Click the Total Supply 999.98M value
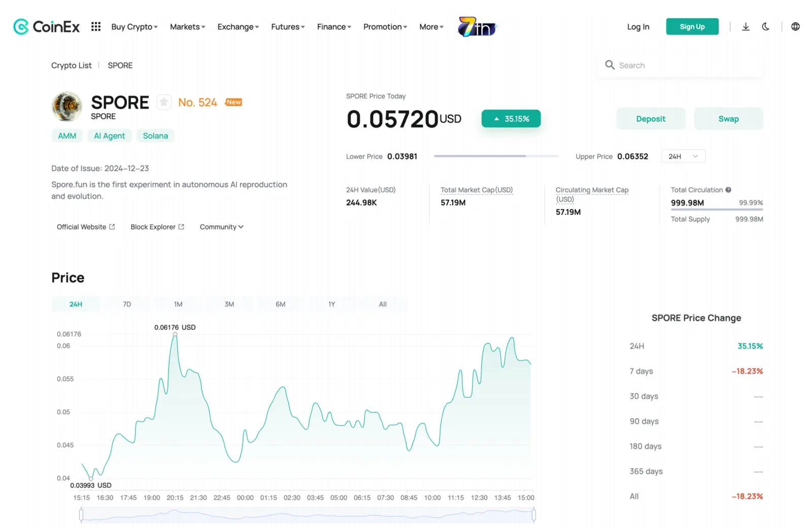Viewport: 812px width, 529px height. pos(749,219)
